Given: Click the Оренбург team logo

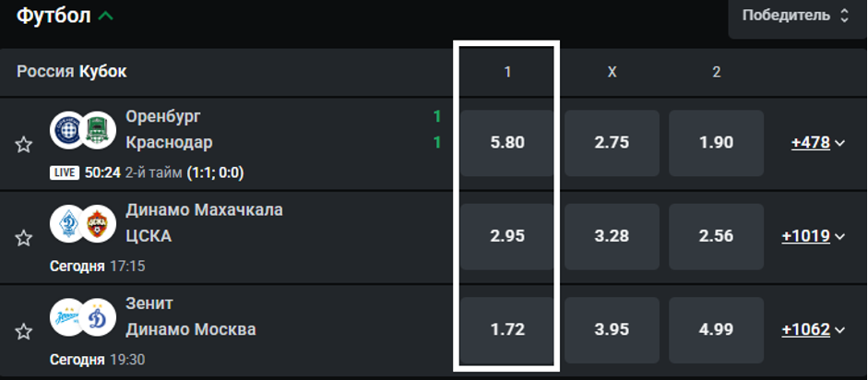Looking at the screenshot, I should [67, 130].
